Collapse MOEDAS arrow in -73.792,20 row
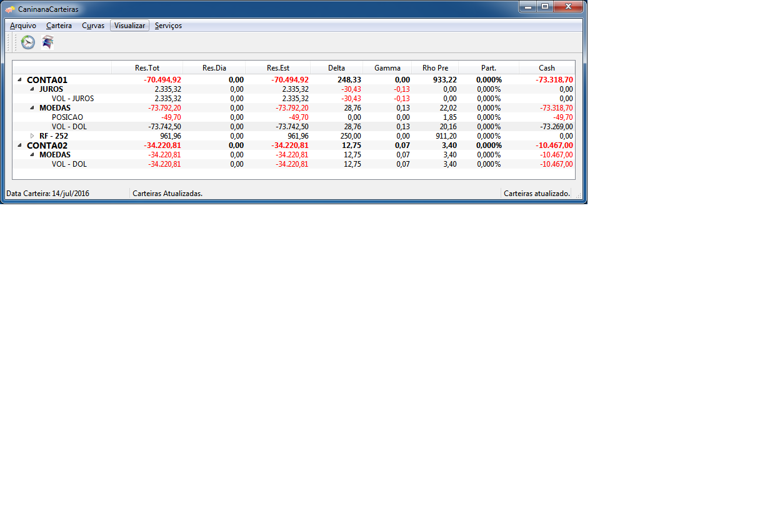Viewport: 780px width, 532px height. (x=32, y=108)
